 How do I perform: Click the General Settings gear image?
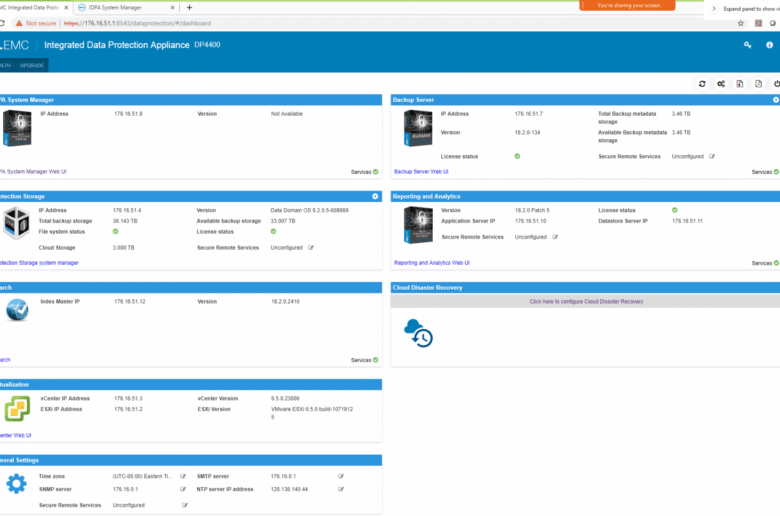[16, 484]
